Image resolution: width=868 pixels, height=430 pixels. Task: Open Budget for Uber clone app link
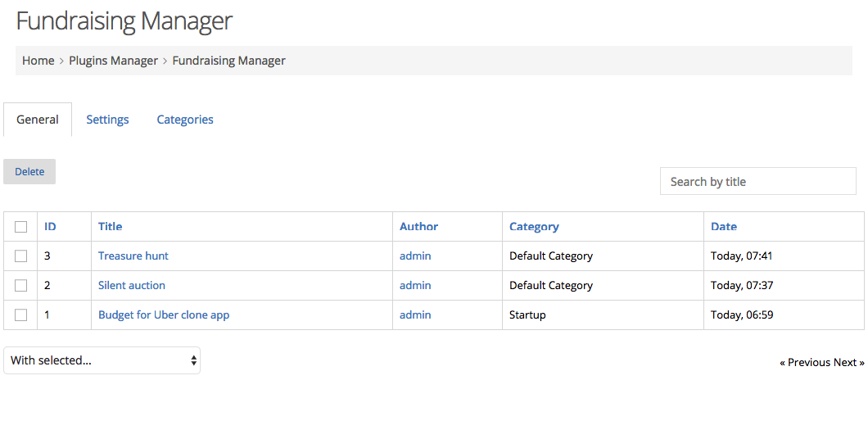point(164,315)
